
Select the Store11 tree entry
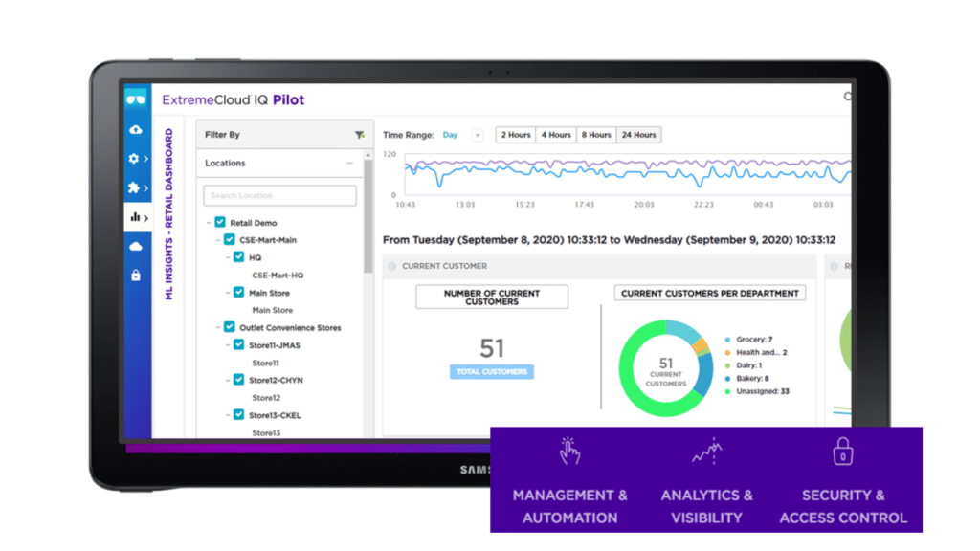[x=266, y=363]
